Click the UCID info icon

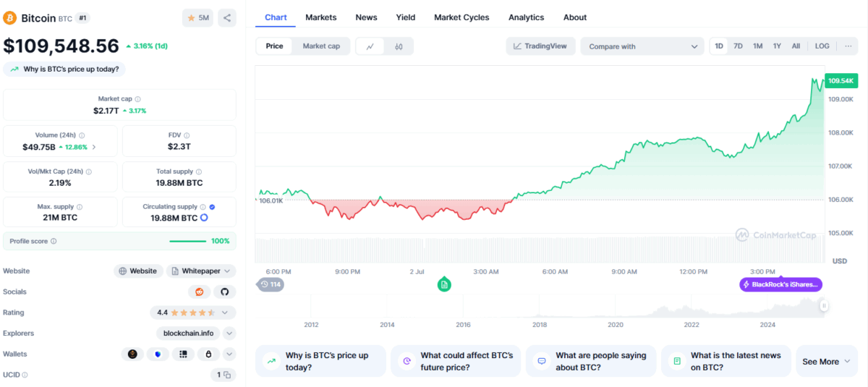point(25,375)
